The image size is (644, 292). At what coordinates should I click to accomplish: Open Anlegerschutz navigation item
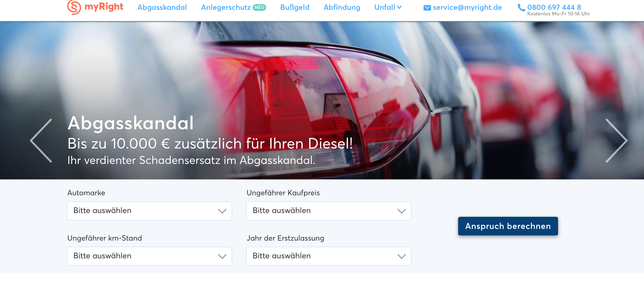tap(226, 7)
